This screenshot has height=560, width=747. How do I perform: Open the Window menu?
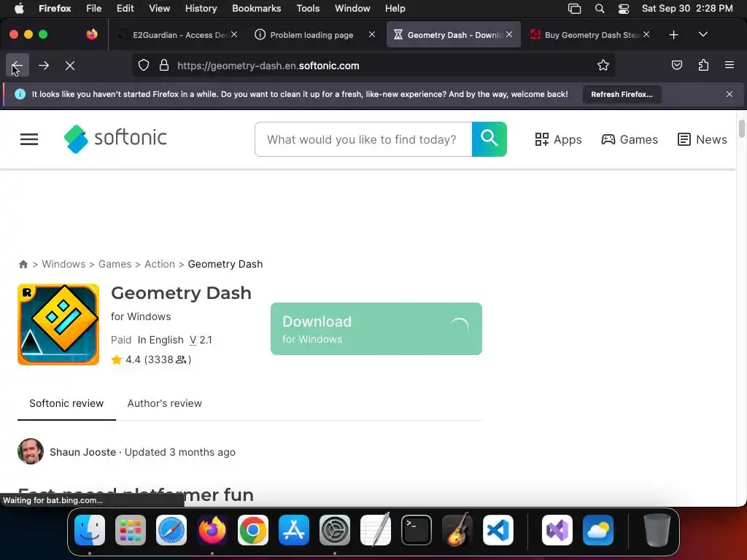[352, 8]
